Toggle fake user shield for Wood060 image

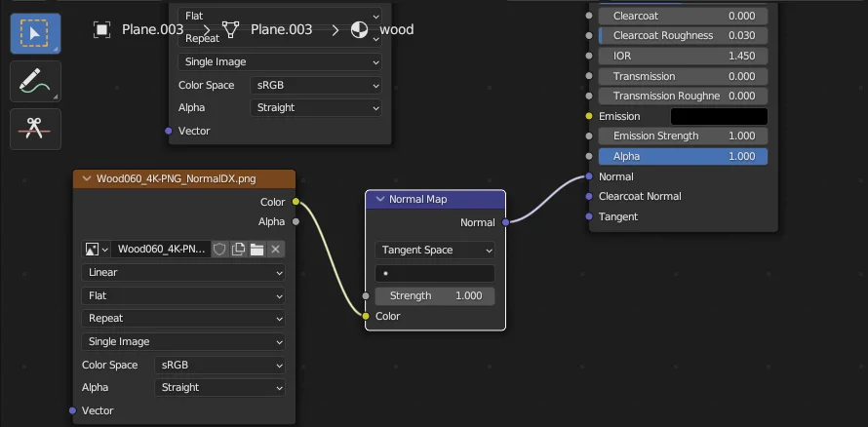tap(219, 249)
